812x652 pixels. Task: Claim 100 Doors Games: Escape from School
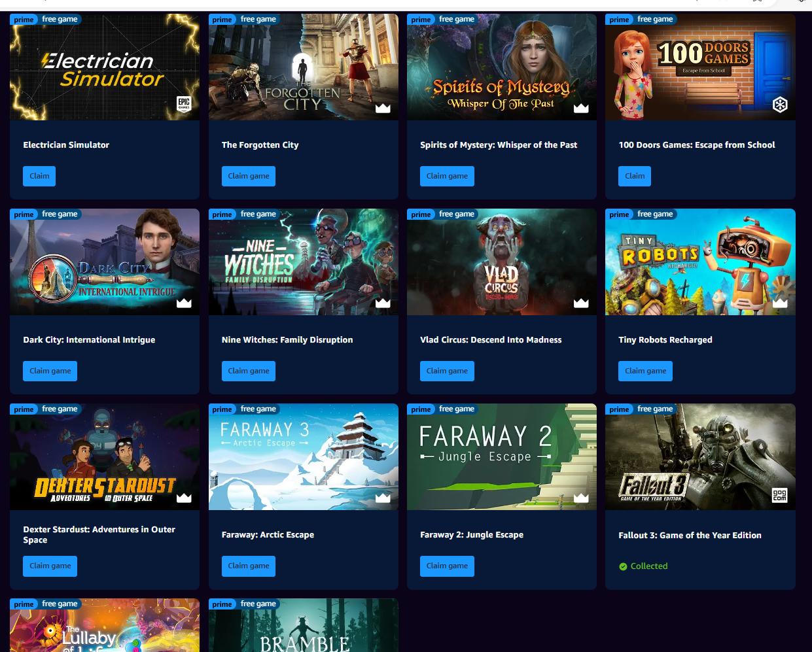pyautogui.click(x=635, y=176)
